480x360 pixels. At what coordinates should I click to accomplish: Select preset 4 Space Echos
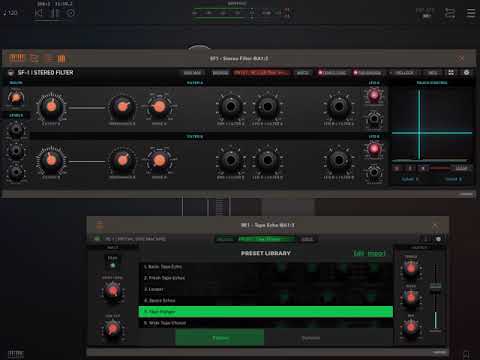coord(266,300)
